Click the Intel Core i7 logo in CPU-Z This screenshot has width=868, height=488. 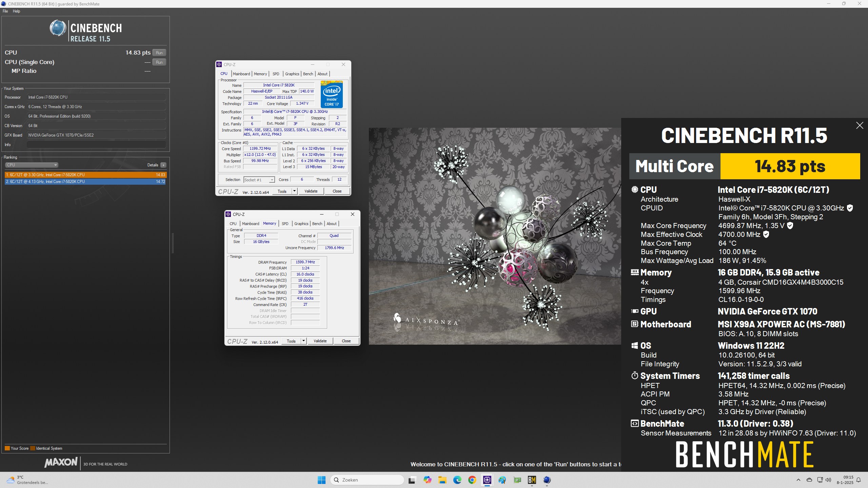pos(332,94)
